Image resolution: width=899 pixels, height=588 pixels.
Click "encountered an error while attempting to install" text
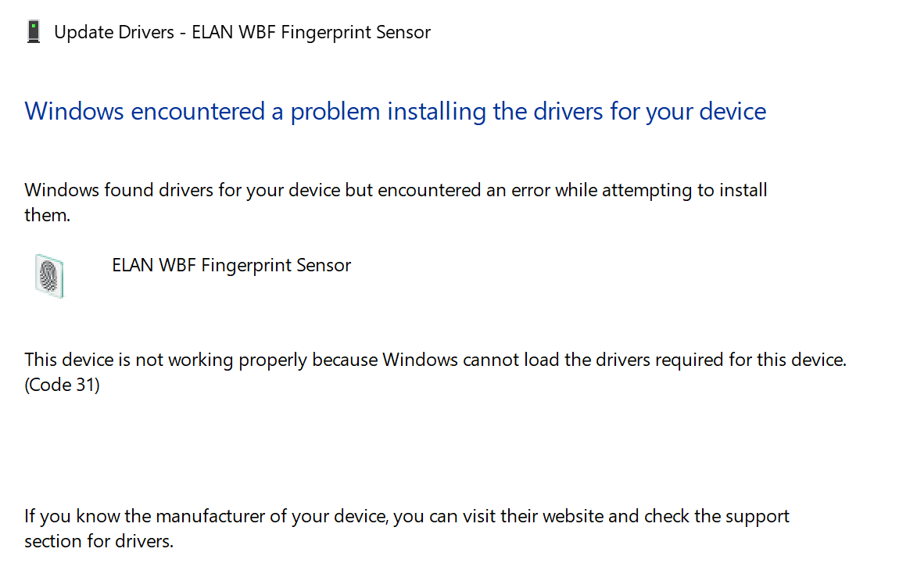572,190
